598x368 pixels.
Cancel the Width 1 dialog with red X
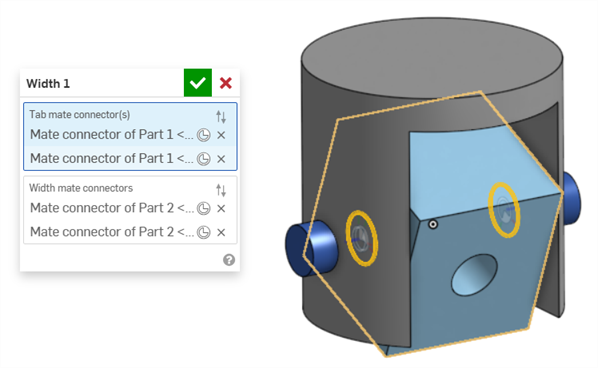pyautogui.click(x=226, y=83)
